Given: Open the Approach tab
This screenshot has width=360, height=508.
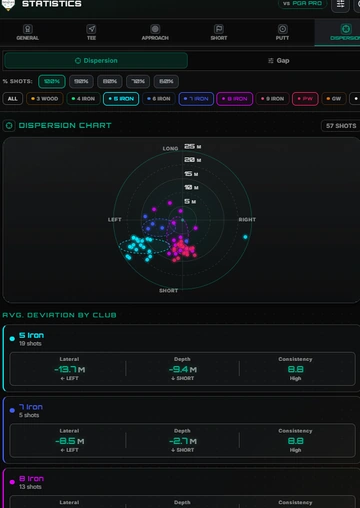Looking at the screenshot, I should click(x=155, y=32).
